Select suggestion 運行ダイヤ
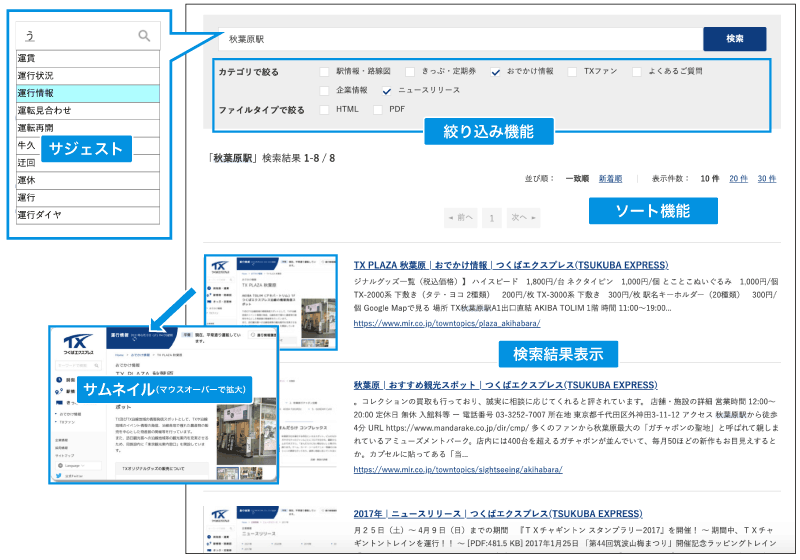The width and height of the screenshot is (800, 560). tap(88, 215)
